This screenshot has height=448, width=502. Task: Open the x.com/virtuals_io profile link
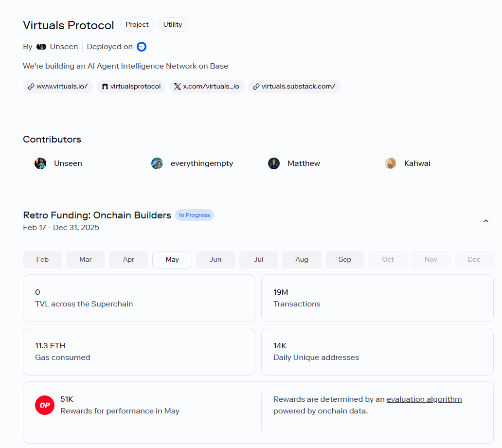pyautogui.click(x=207, y=87)
